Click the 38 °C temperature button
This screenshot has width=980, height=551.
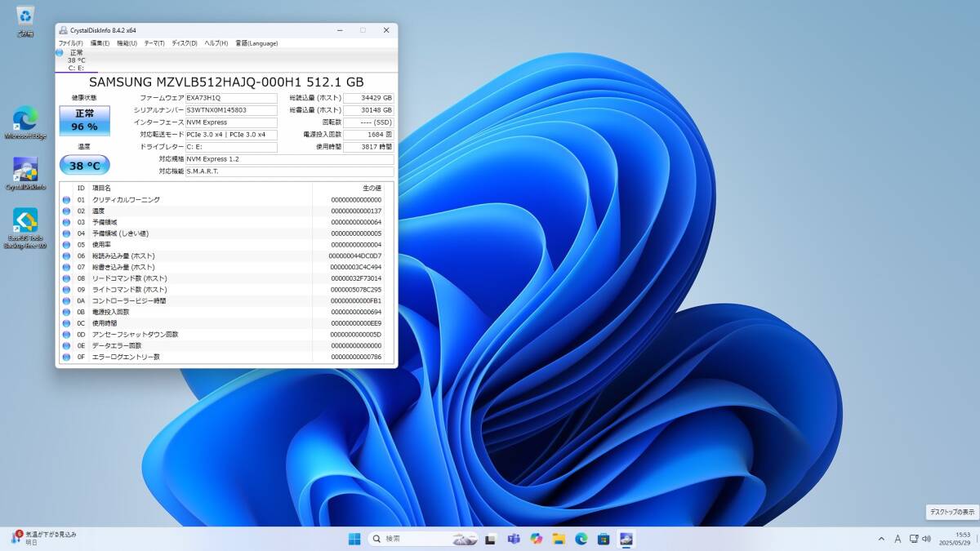[84, 166]
